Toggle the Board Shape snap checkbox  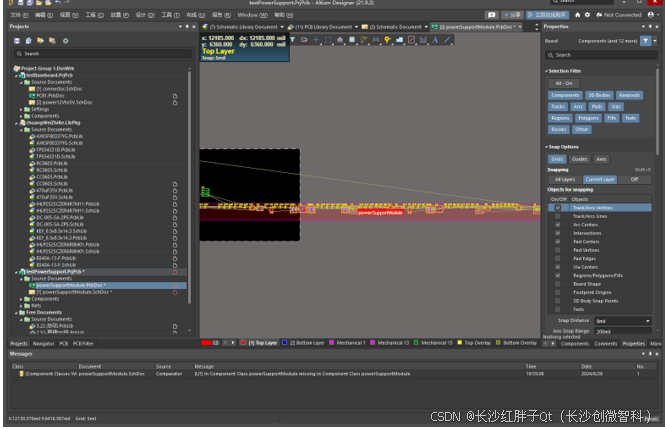(557, 283)
